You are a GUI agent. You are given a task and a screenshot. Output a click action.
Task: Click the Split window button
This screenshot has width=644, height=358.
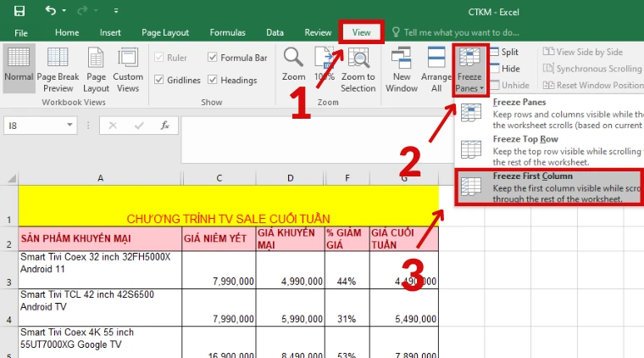(x=505, y=52)
